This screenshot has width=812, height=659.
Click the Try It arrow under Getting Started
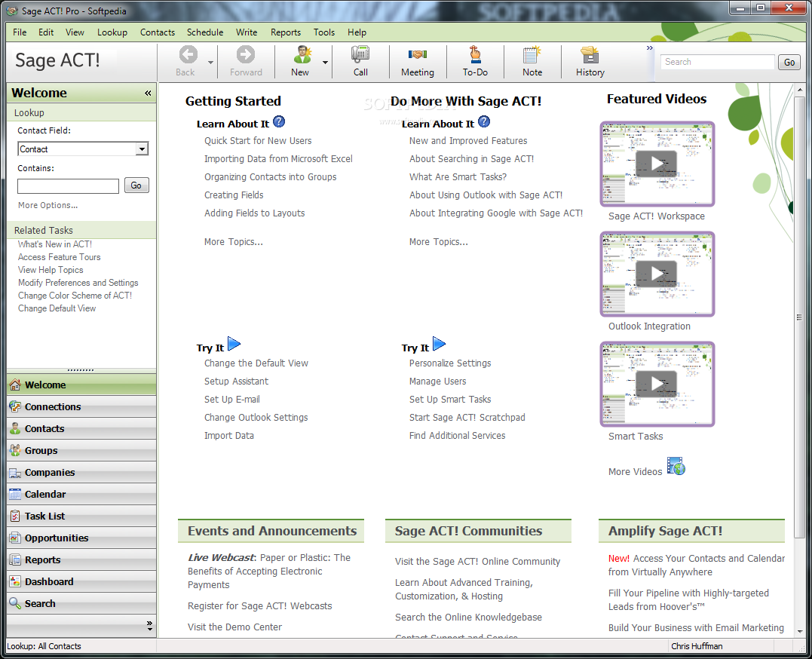click(234, 344)
